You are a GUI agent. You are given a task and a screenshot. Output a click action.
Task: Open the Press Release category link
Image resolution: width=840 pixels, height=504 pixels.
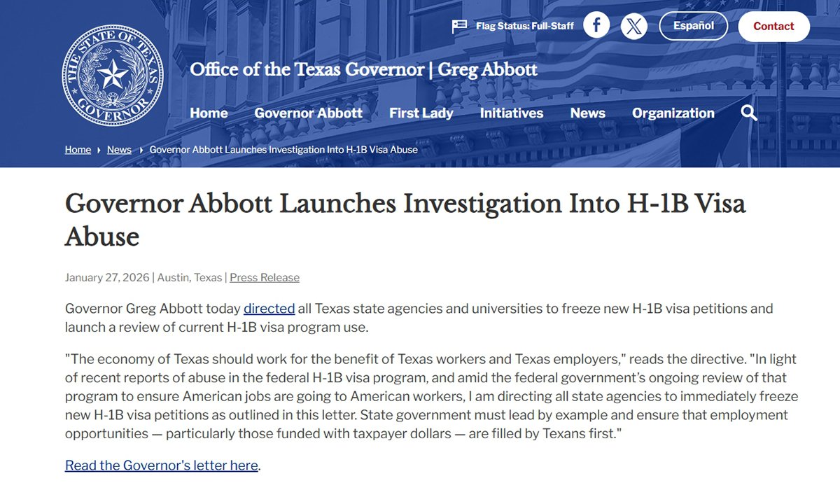pos(264,277)
